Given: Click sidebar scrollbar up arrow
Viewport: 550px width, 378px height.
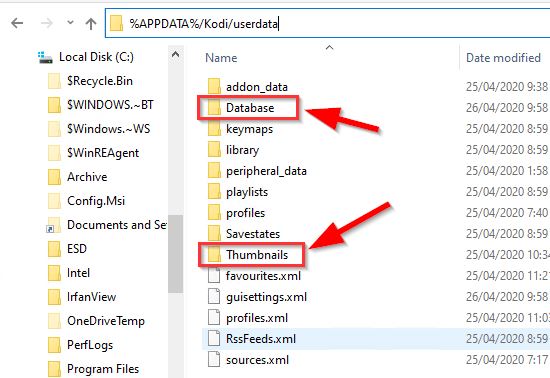Looking at the screenshot, I should (175, 54).
